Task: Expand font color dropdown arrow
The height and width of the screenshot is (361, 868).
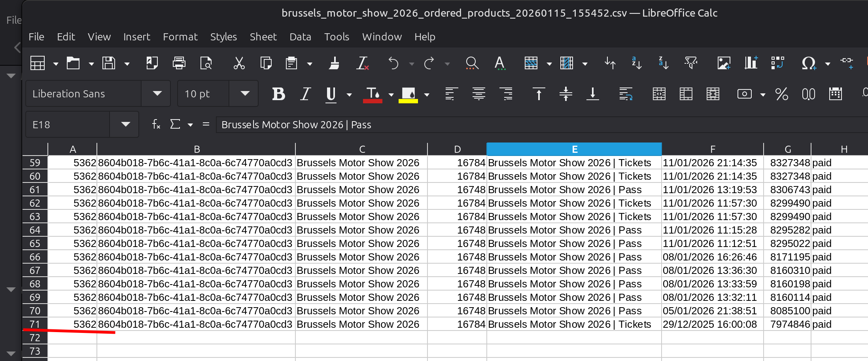Action: 391,95
